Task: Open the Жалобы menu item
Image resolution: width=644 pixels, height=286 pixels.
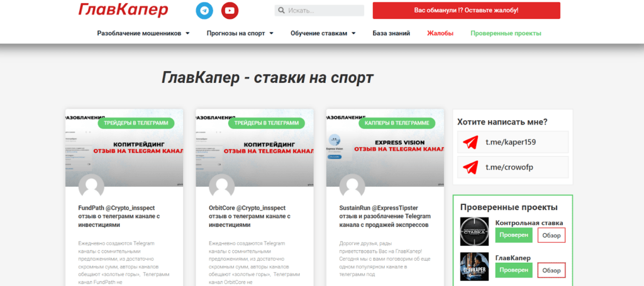Action: pyautogui.click(x=440, y=33)
